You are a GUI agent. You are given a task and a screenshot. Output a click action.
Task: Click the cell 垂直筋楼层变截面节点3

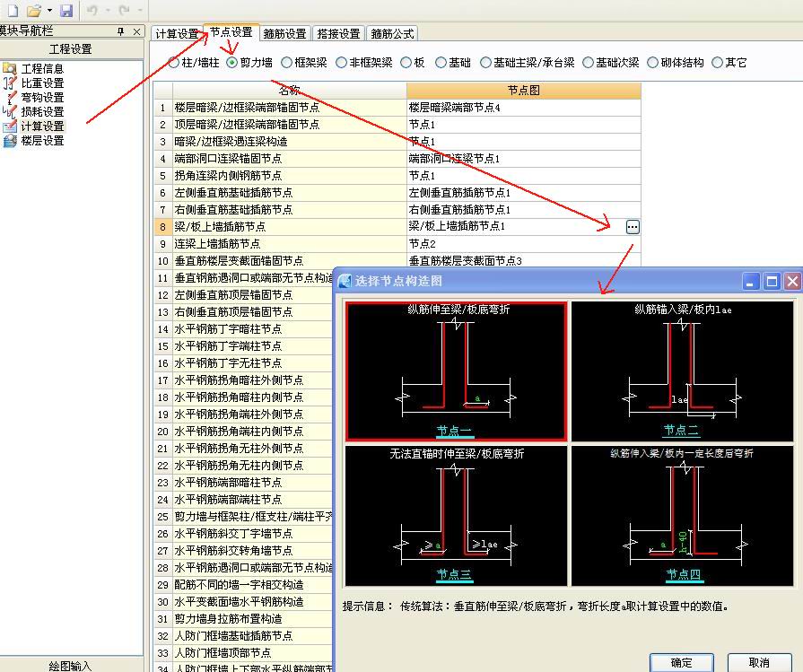(x=523, y=261)
